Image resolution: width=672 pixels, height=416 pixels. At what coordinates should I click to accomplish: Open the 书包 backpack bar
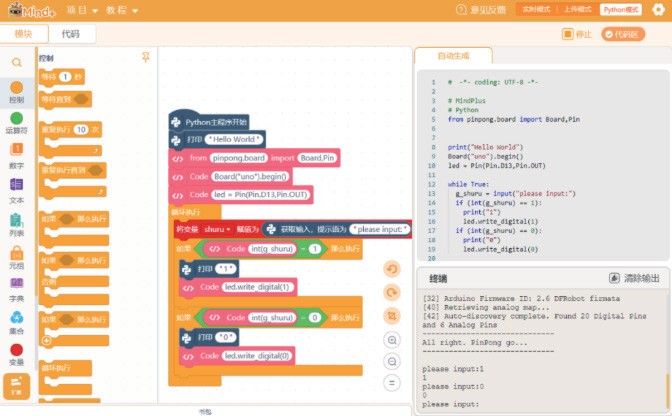[206, 411]
